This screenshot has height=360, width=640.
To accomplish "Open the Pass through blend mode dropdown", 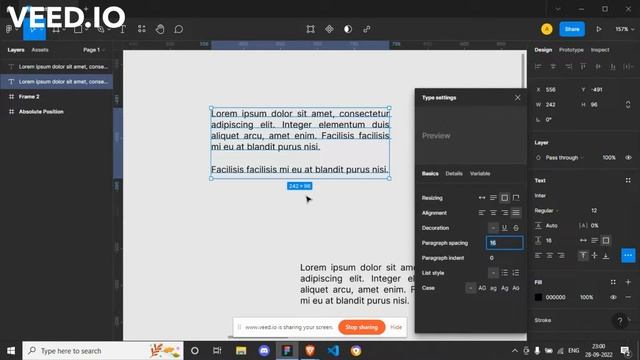I will point(564,158).
